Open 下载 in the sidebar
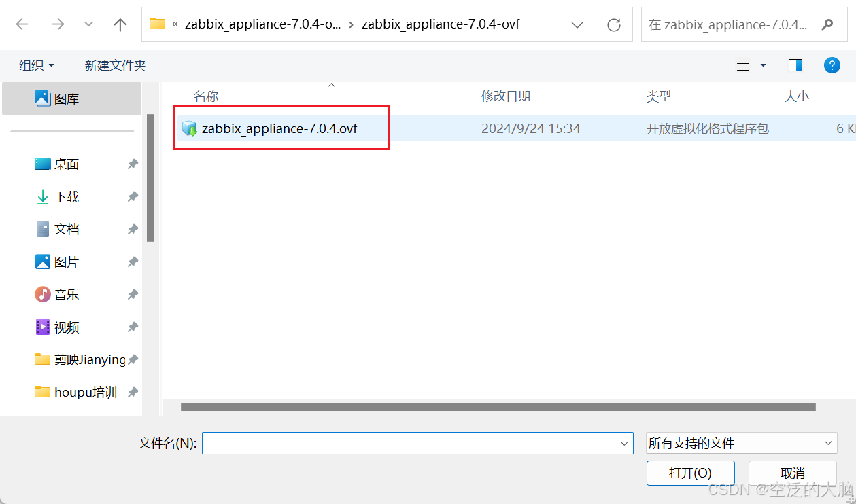 (67, 196)
